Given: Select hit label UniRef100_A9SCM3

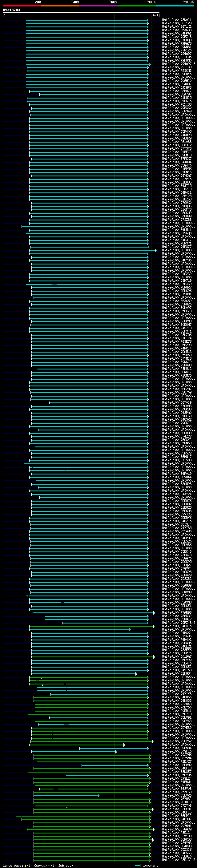Looking at the screenshot, I should pos(177,71).
